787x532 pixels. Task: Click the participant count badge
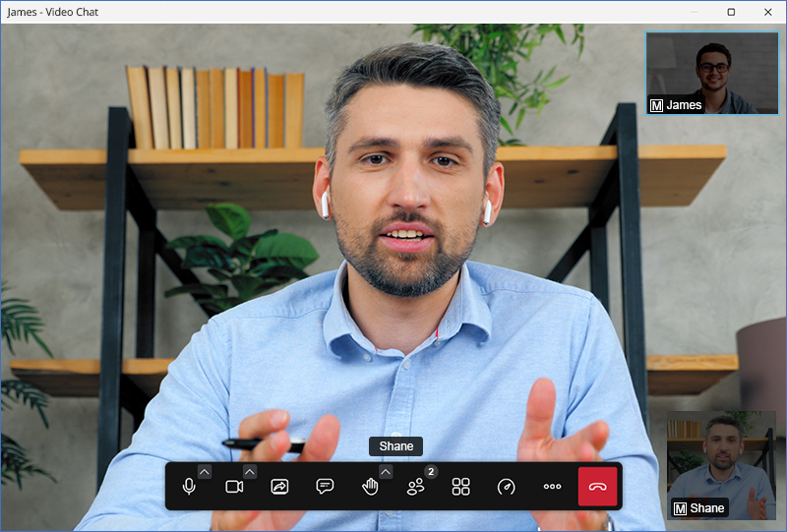pos(430,472)
